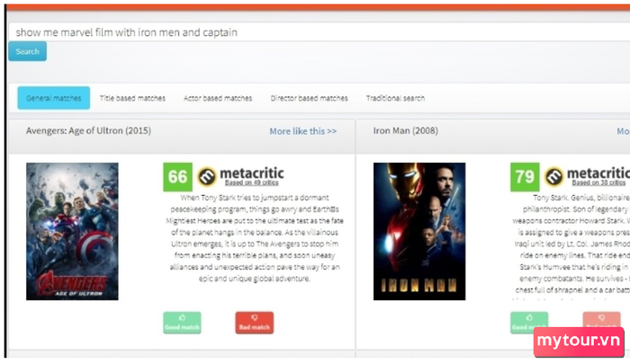The image size is (630, 364).
Task: Click the 79 Metacritic score badge
Action: point(525,177)
